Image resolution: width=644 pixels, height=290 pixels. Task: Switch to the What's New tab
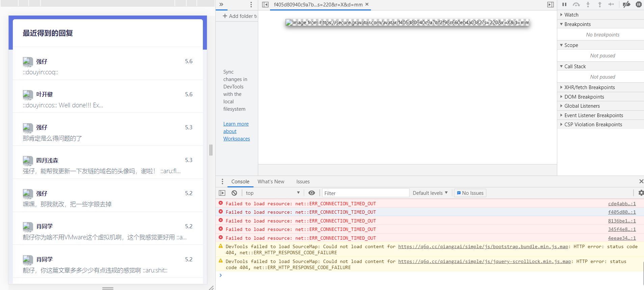click(271, 182)
